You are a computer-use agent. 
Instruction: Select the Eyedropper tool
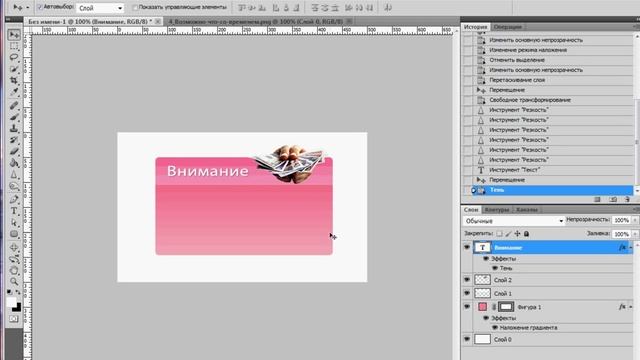coord(14,92)
